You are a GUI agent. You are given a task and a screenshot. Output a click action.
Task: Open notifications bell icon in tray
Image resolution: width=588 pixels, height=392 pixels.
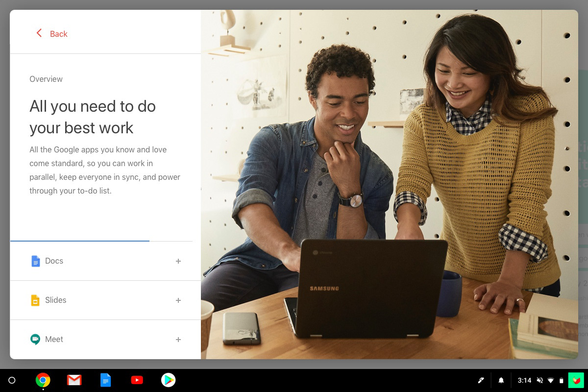[x=501, y=380]
